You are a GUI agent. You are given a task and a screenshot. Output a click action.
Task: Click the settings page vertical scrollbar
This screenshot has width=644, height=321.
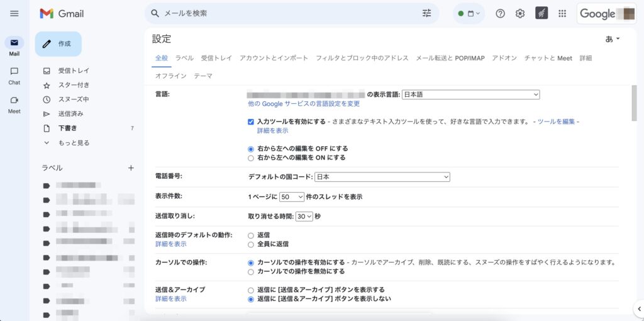point(633,104)
